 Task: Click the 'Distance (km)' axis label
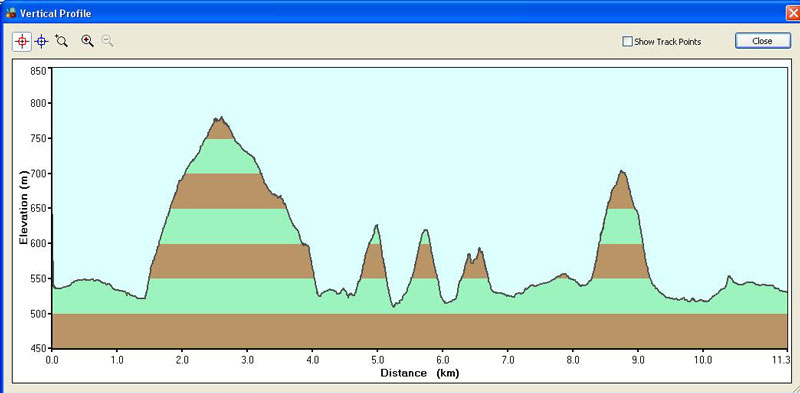(x=419, y=373)
